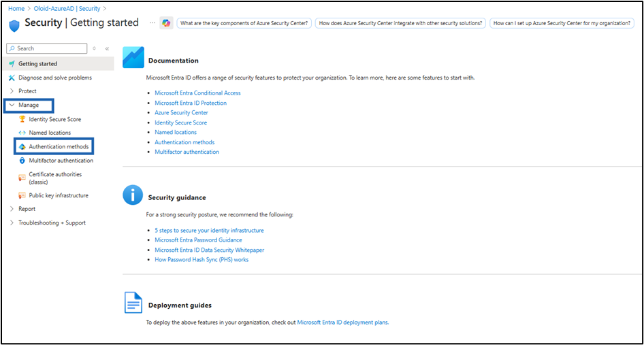Click the Deployment guides heading
The image size is (644, 345).
coord(180,306)
